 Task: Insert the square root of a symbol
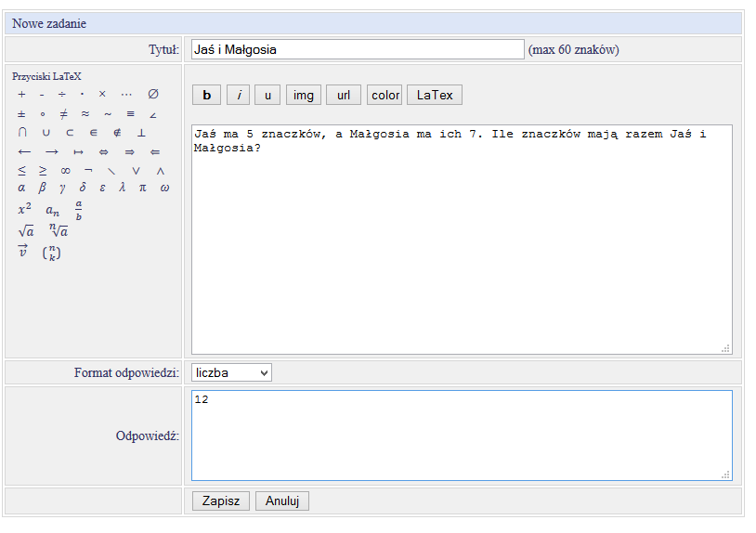click(26, 230)
